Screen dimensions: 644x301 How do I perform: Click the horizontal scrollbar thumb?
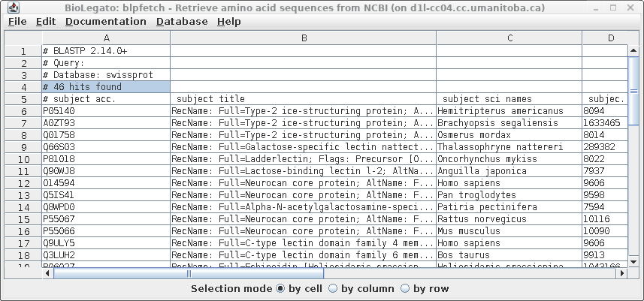pyautogui.click(x=188, y=273)
